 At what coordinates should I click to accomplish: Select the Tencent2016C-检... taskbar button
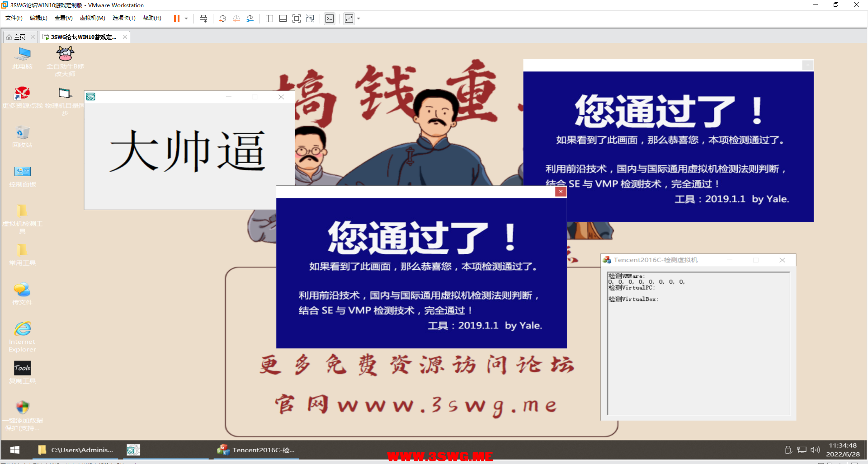tap(256, 450)
